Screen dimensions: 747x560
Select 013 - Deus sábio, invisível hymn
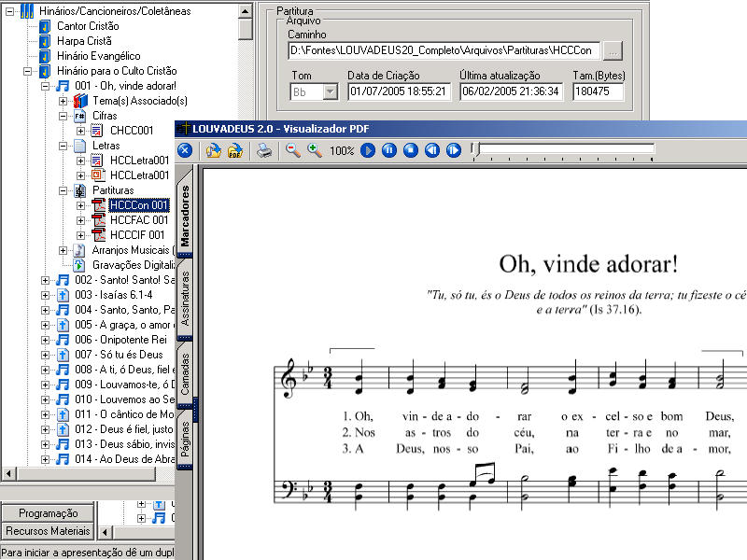pos(124,444)
